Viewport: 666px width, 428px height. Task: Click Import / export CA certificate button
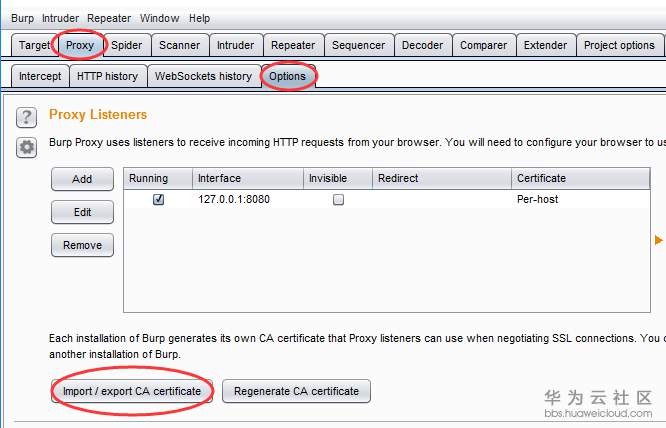tap(132, 391)
